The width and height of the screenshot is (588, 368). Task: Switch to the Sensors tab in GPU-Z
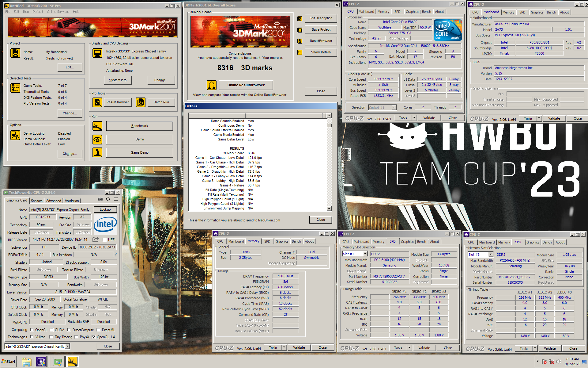37,201
